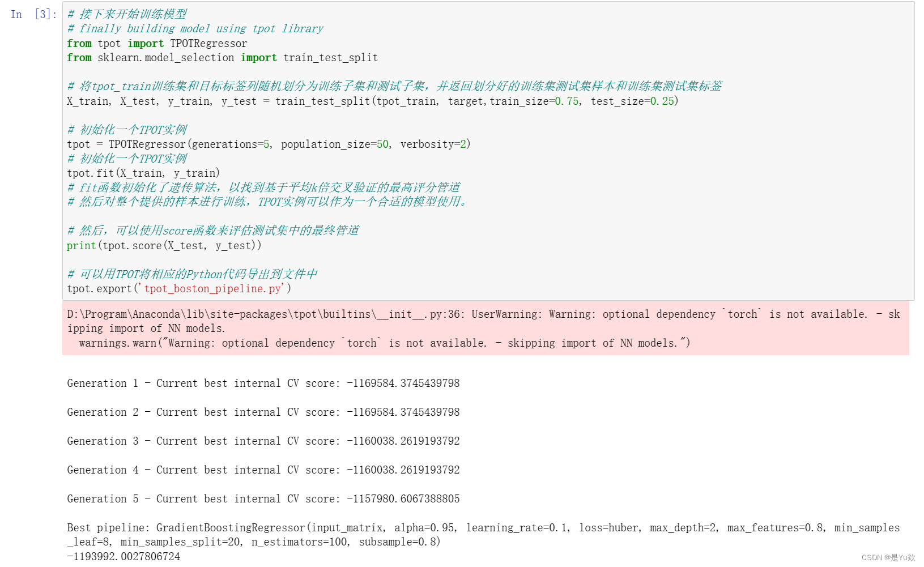
Task: Click the population_size=50 parameter
Action: point(335,144)
